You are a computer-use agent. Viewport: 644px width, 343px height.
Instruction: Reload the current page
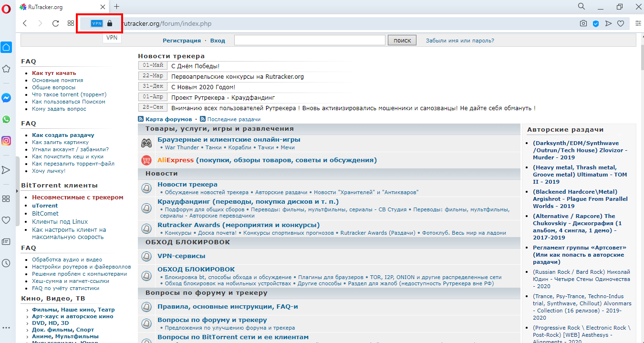coord(55,23)
